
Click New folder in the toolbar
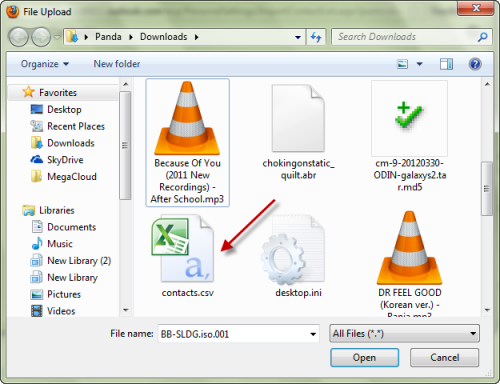[117, 64]
